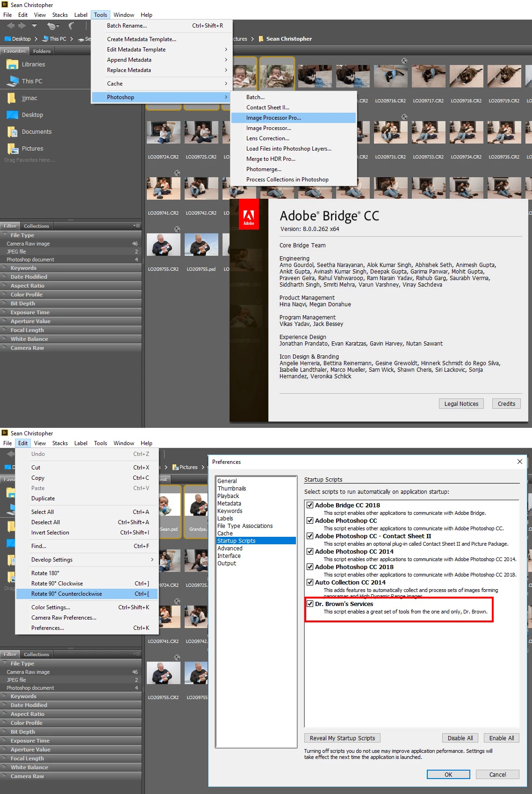
Task: Disable Auto Collection CC 2014 checkbox
Action: click(309, 582)
